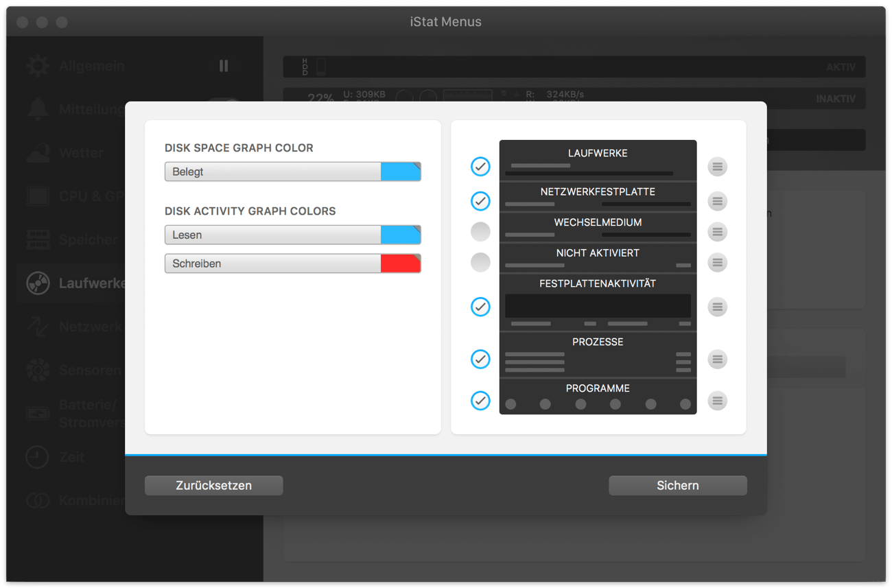Click the Allgemein gear icon in sidebar
Image resolution: width=892 pixels, height=588 pixels.
38,66
